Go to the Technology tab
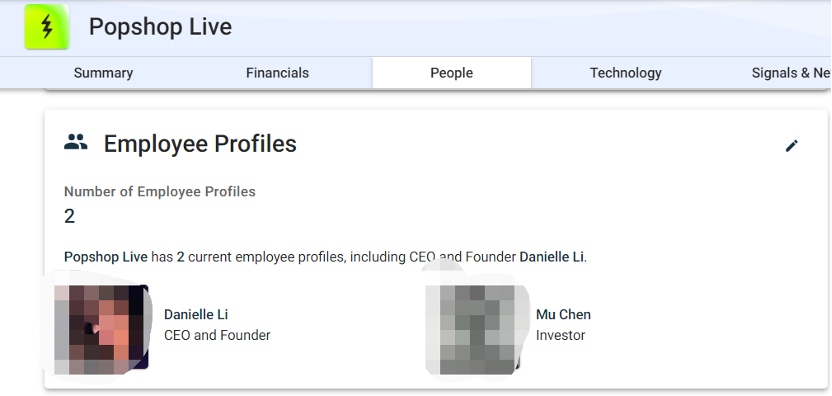This screenshot has width=832, height=396. tap(626, 73)
